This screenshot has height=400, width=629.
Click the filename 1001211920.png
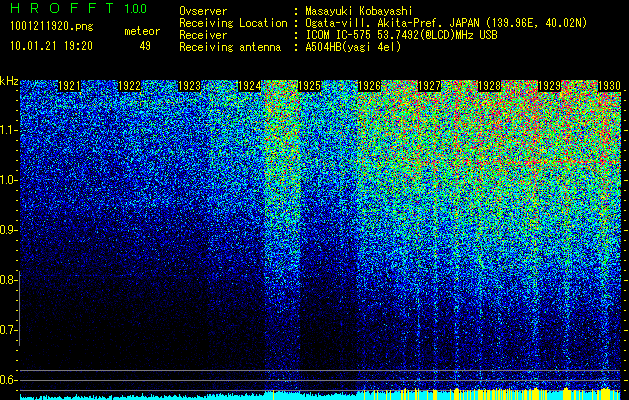(52, 26)
